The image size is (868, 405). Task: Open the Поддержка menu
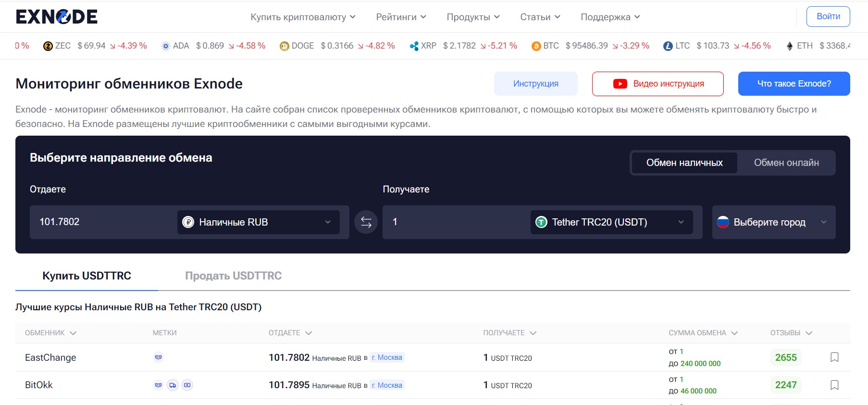coord(610,17)
